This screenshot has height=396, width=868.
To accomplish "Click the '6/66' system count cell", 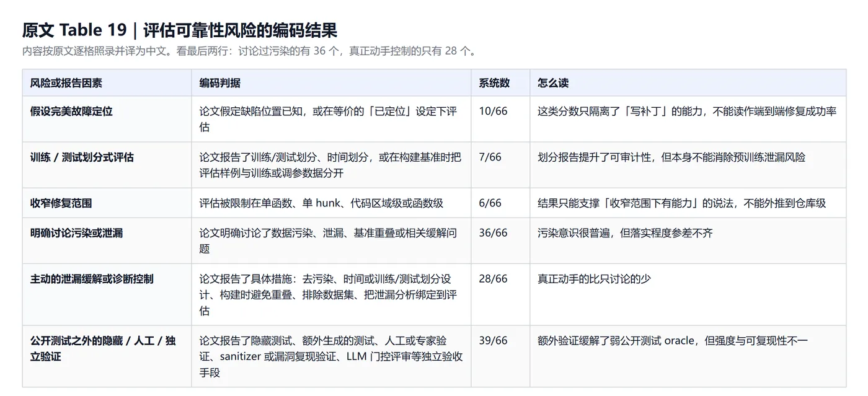I will pos(490,203).
